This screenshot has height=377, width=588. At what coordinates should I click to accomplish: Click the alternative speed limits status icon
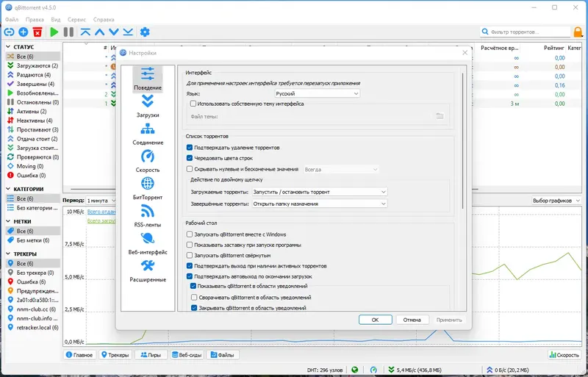[373, 370]
